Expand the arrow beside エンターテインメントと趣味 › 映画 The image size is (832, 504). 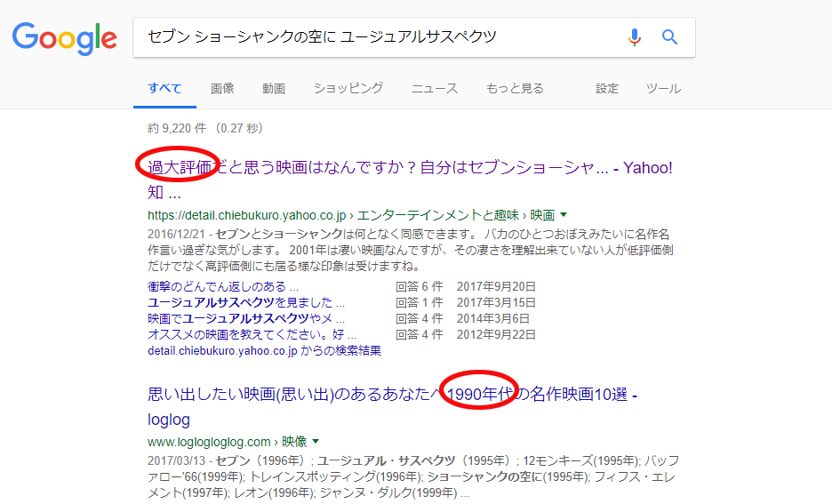coord(564,215)
